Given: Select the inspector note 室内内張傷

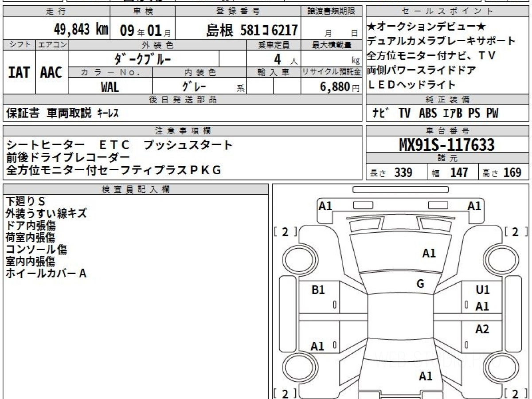Looking at the screenshot, I should [30, 261].
